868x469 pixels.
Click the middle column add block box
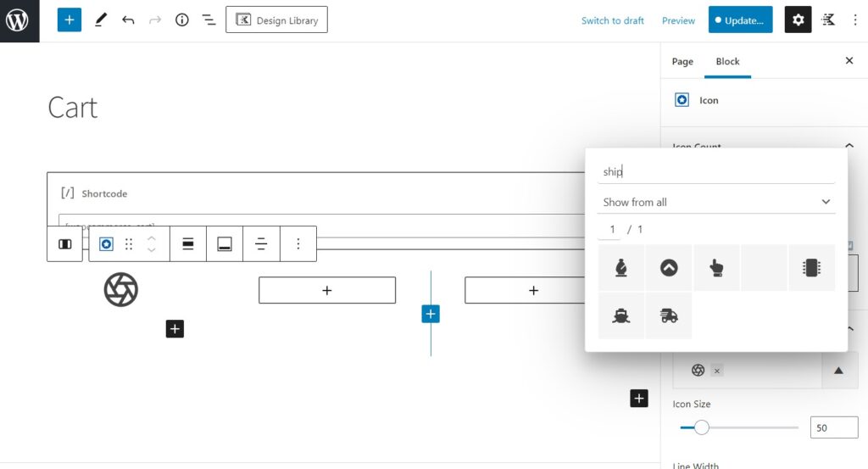pyautogui.click(x=327, y=290)
